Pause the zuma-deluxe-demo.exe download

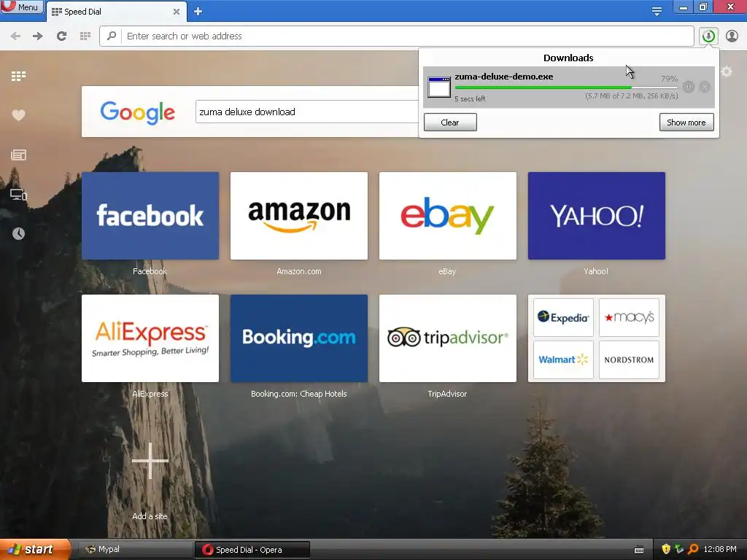(x=688, y=87)
